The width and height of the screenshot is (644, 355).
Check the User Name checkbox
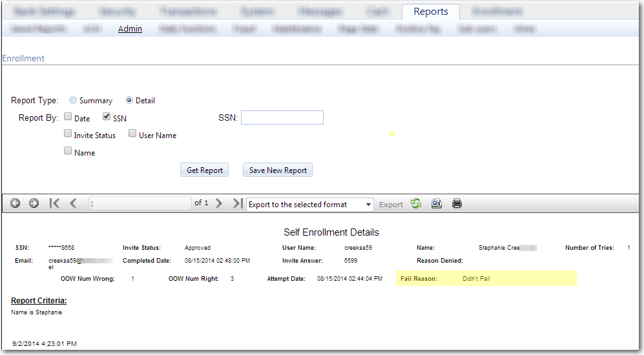click(x=132, y=134)
